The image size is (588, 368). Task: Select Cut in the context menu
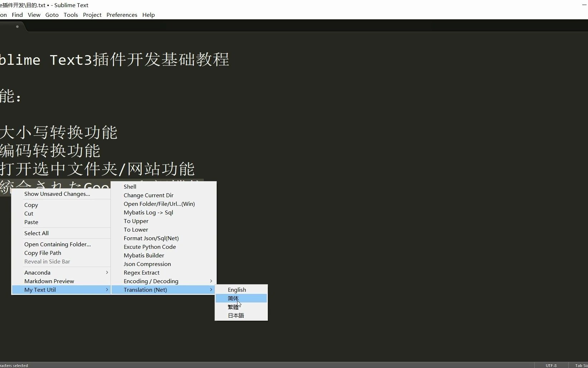(61, 213)
